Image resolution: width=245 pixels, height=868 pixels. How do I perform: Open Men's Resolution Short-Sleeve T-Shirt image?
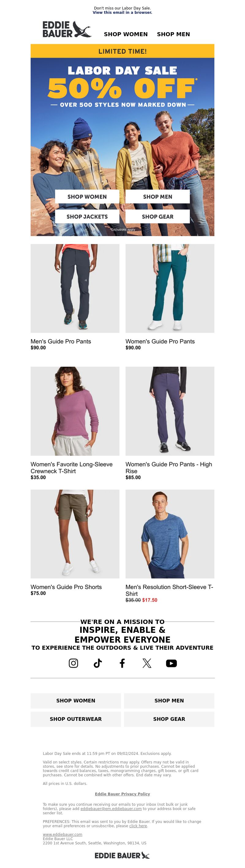(x=170, y=534)
